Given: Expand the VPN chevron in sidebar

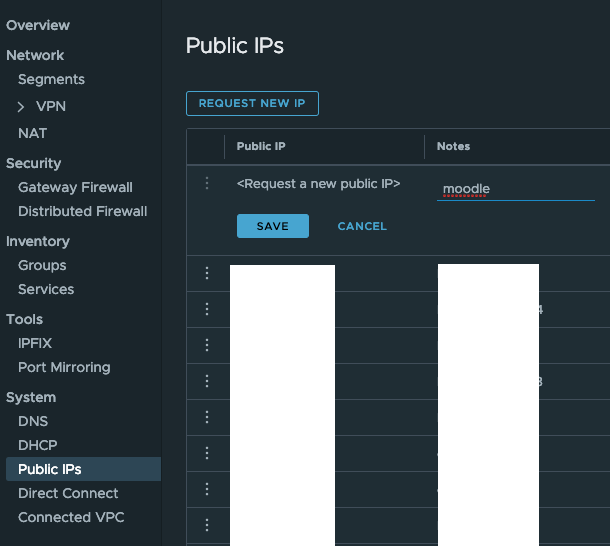Looking at the screenshot, I should [21, 106].
